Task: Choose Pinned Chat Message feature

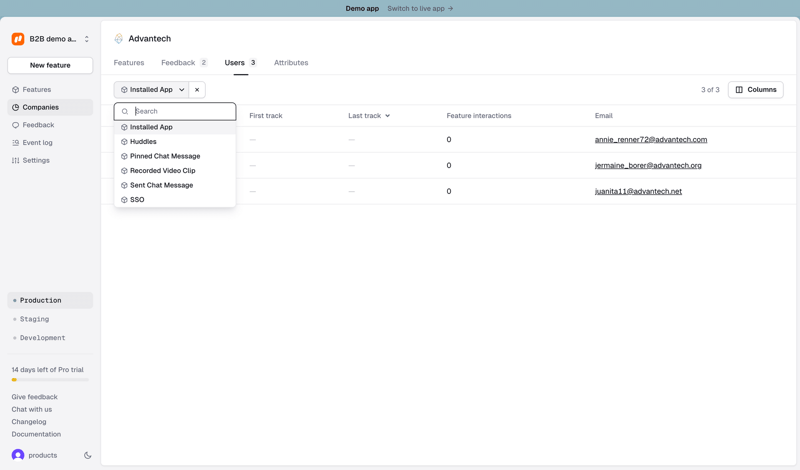Action: coord(175,156)
